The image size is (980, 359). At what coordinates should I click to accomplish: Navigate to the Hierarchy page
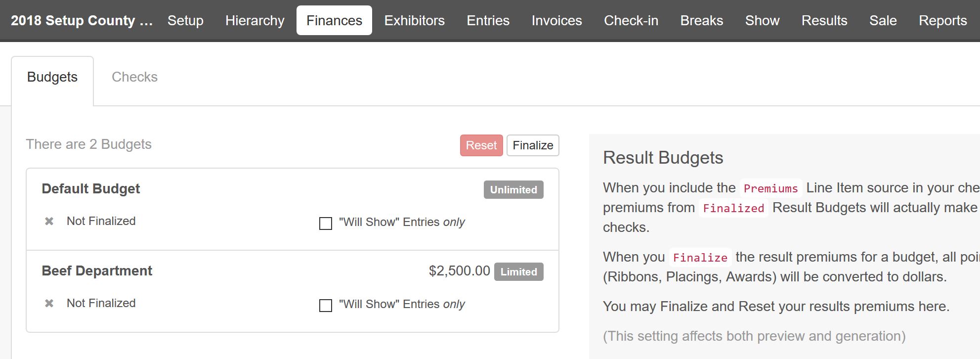pyautogui.click(x=255, y=20)
